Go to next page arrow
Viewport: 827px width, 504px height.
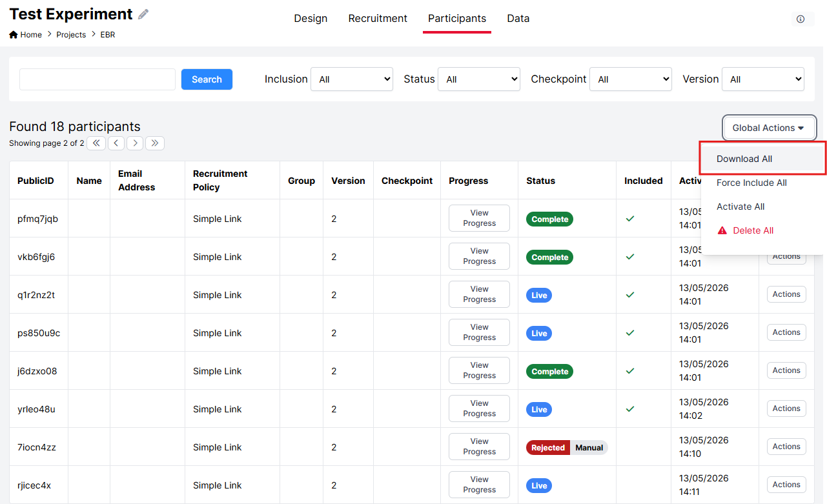135,143
